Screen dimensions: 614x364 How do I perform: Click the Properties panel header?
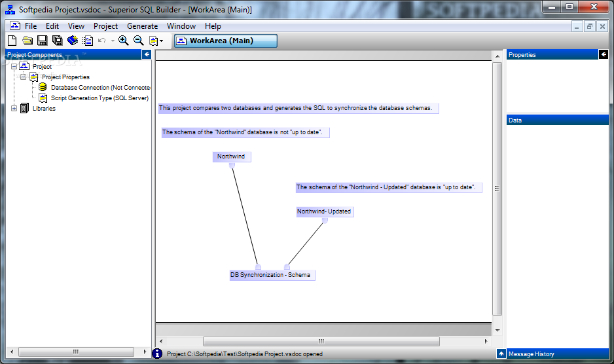(552, 54)
